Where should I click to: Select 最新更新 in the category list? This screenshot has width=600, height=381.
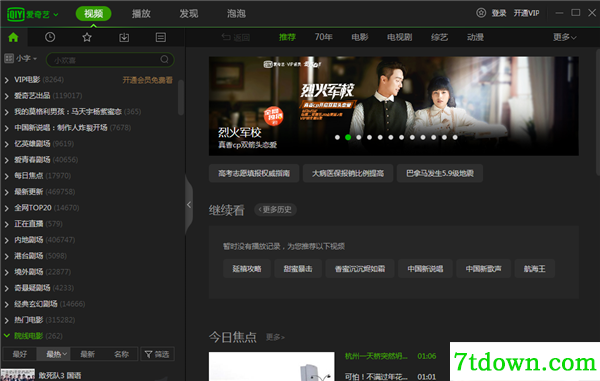tap(29, 192)
